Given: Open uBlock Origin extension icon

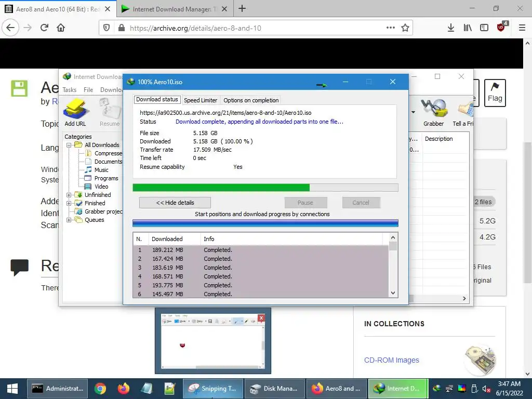Looking at the screenshot, I should [x=501, y=27].
